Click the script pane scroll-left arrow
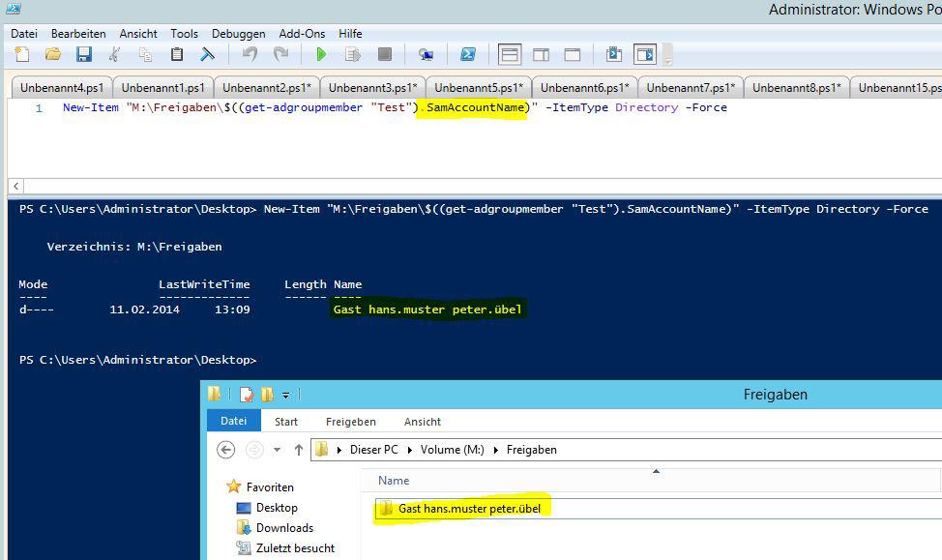This screenshot has height=560, width=942. pos(16,187)
